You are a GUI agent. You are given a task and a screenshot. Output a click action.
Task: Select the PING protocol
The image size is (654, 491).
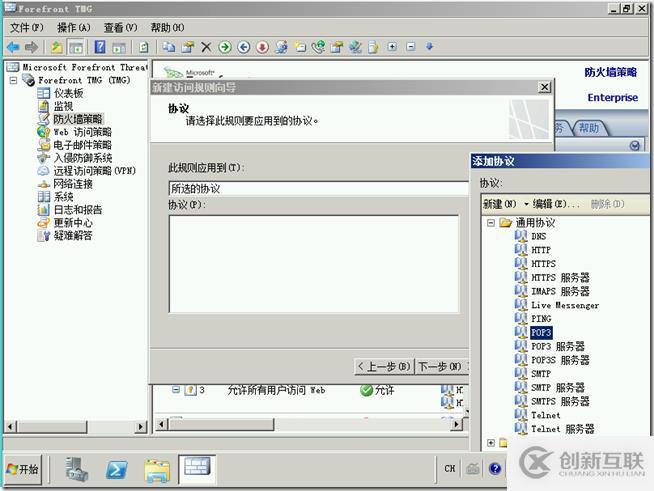click(x=541, y=319)
